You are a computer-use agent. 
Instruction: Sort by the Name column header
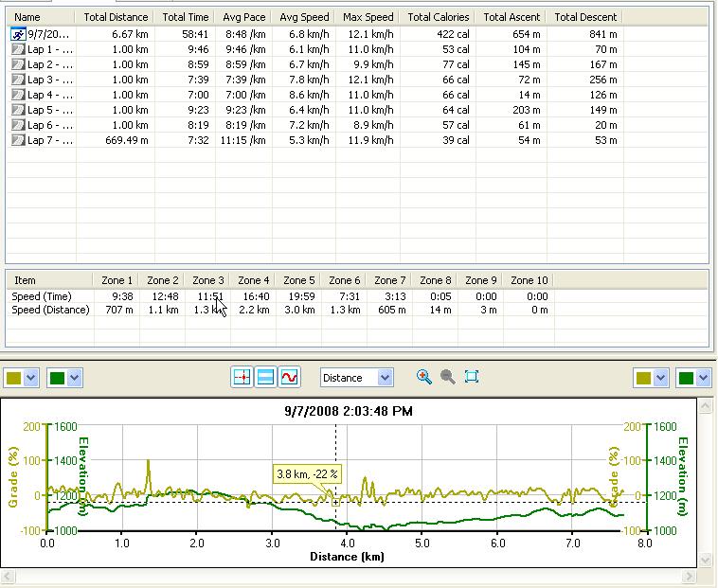pos(41,17)
